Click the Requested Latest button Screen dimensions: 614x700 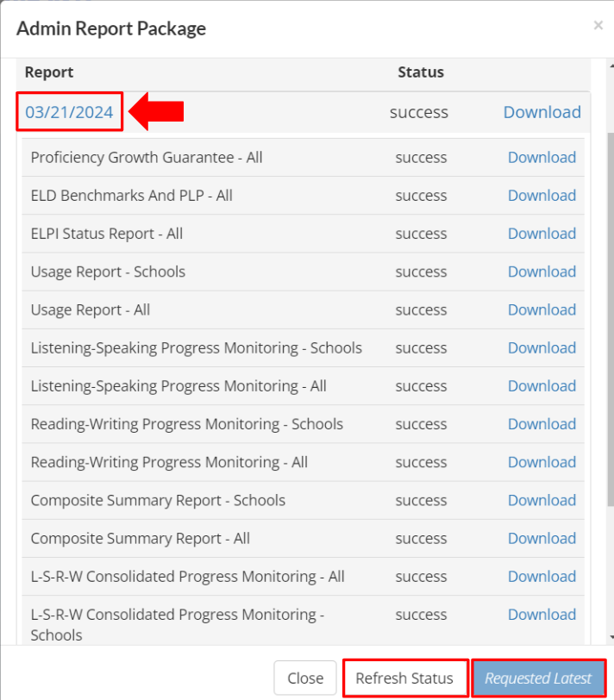(538, 678)
